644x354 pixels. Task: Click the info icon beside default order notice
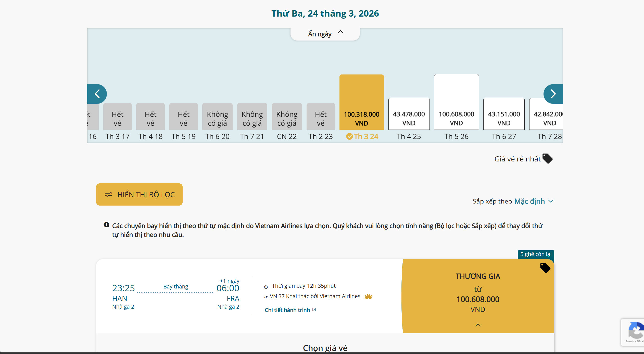point(106,225)
